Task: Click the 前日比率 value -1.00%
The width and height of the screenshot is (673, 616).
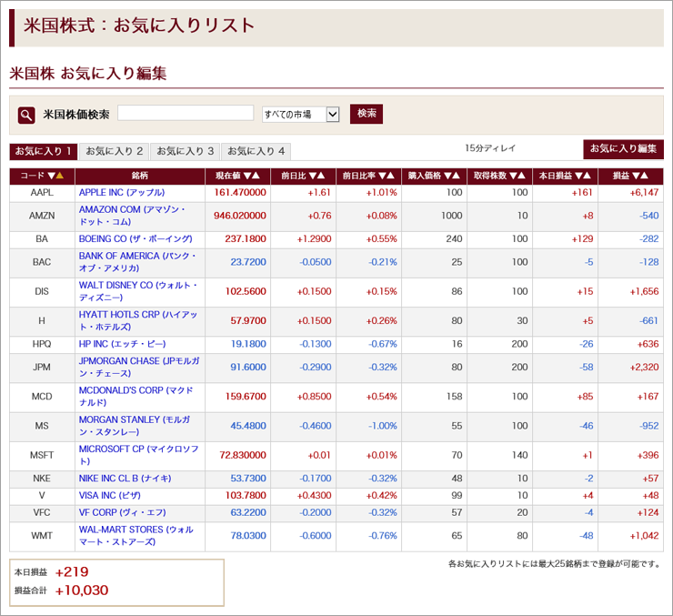Action: (382, 426)
